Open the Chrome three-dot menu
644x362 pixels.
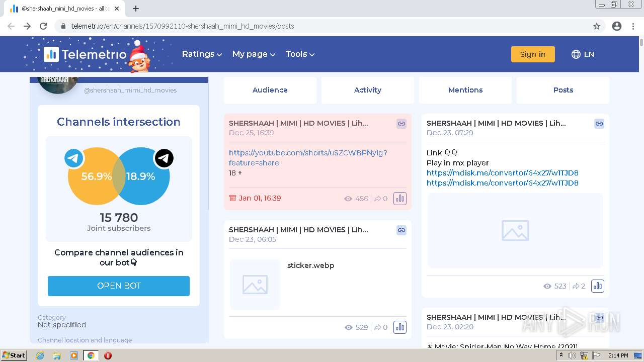[633, 26]
